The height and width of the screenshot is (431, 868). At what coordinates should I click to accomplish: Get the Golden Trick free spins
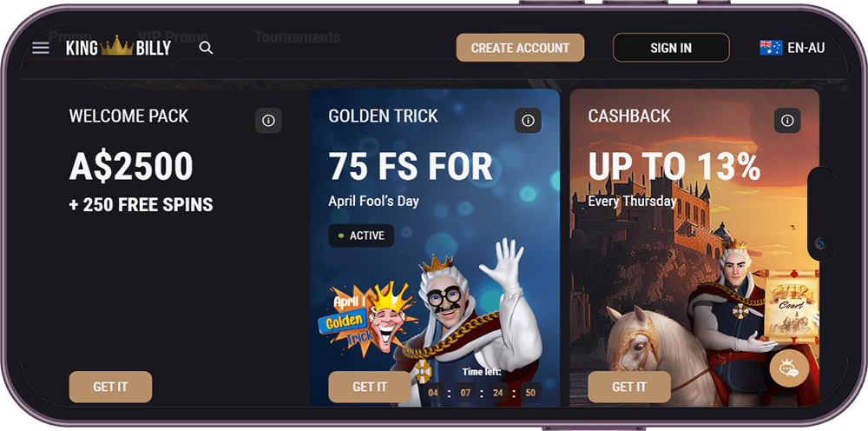coord(370,387)
